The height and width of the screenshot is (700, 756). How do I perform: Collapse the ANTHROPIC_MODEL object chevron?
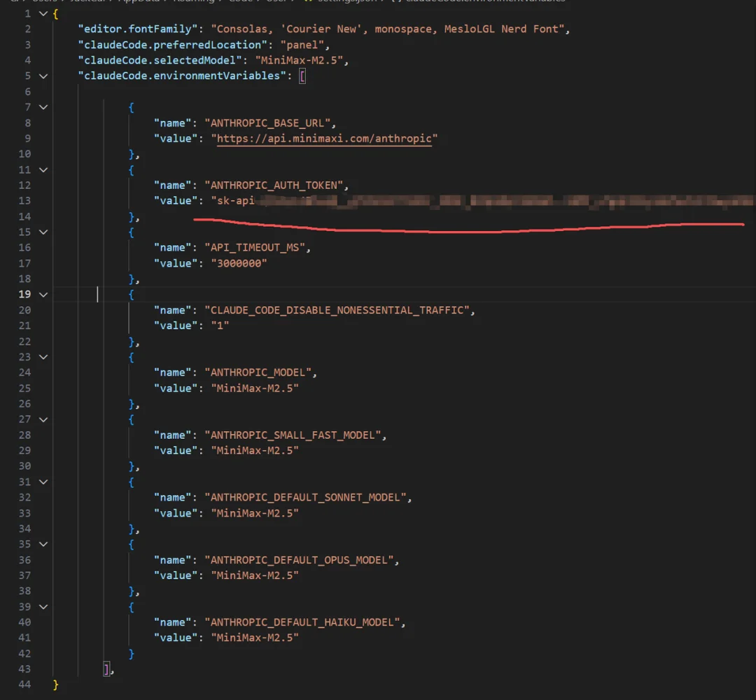tap(43, 357)
